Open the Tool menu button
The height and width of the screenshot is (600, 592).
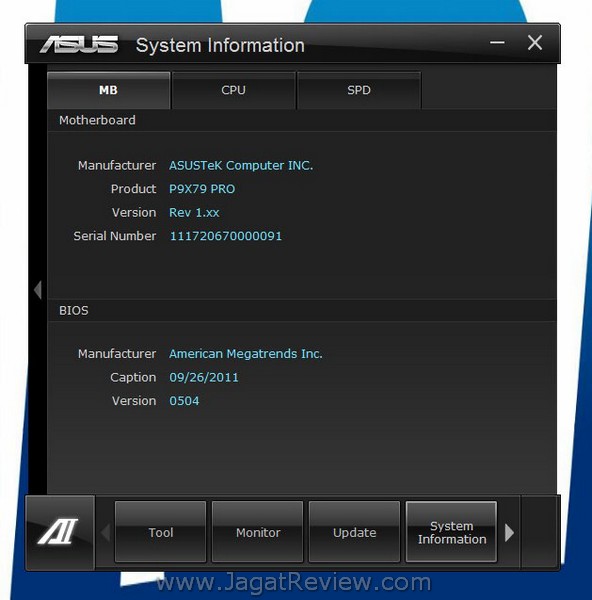point(160,532)
